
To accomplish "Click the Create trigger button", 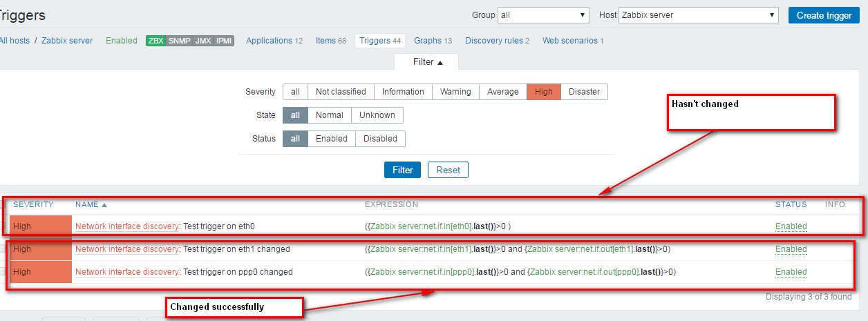I will (x=824, y=15).
